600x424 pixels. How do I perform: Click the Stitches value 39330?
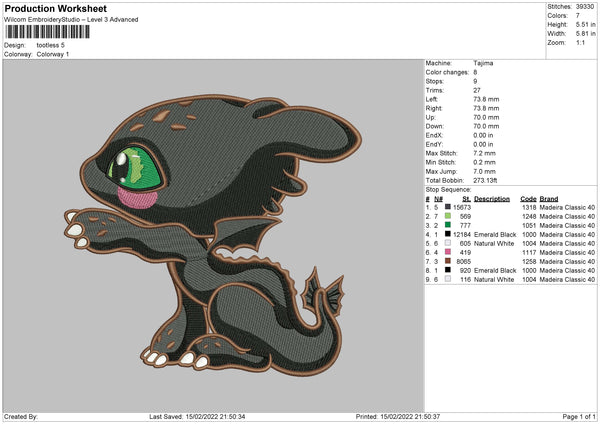pos(585,7)
